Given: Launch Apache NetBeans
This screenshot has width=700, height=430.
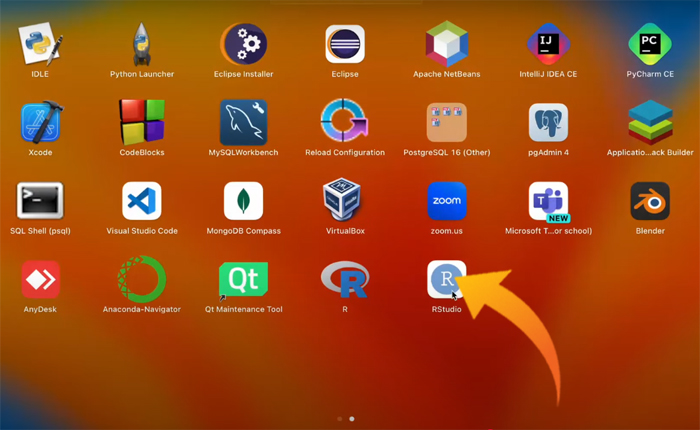Looking at the screenshot, I should 446,44.
